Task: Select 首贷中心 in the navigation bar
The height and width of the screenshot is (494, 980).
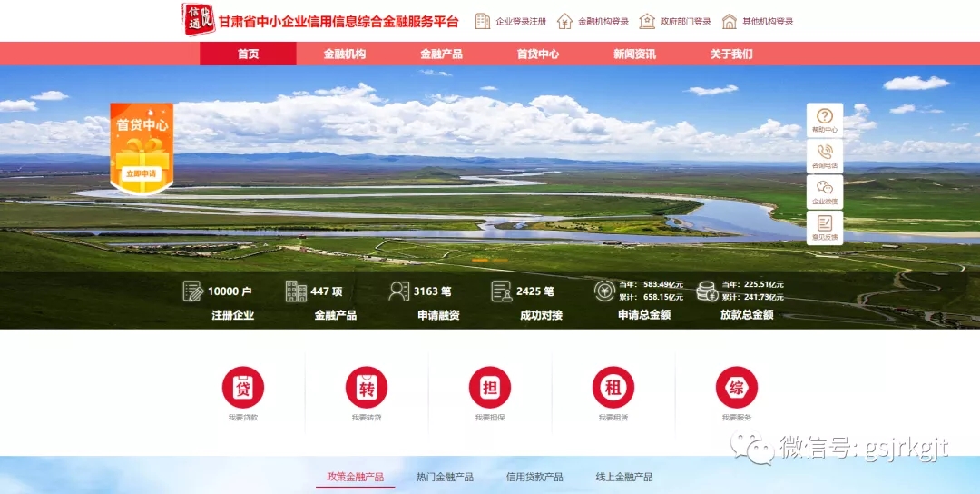Action: click(538, 54)
